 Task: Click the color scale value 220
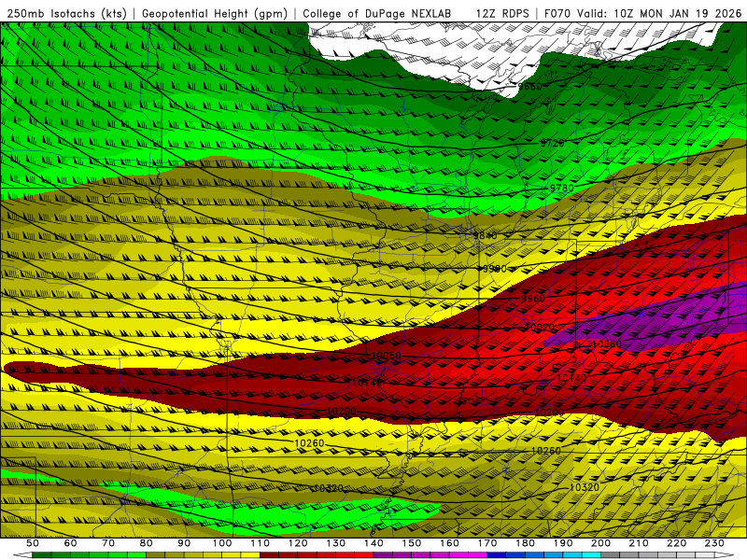coord(676,543)
